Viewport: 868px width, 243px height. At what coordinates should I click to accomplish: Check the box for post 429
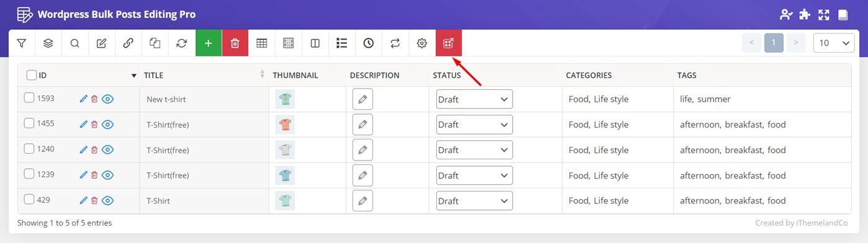(x=29, y=199)
